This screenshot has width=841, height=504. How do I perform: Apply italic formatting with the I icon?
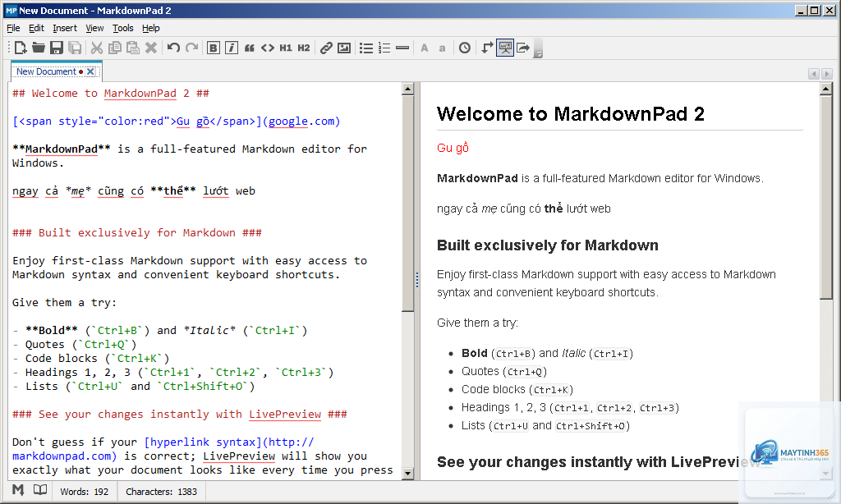231,48
